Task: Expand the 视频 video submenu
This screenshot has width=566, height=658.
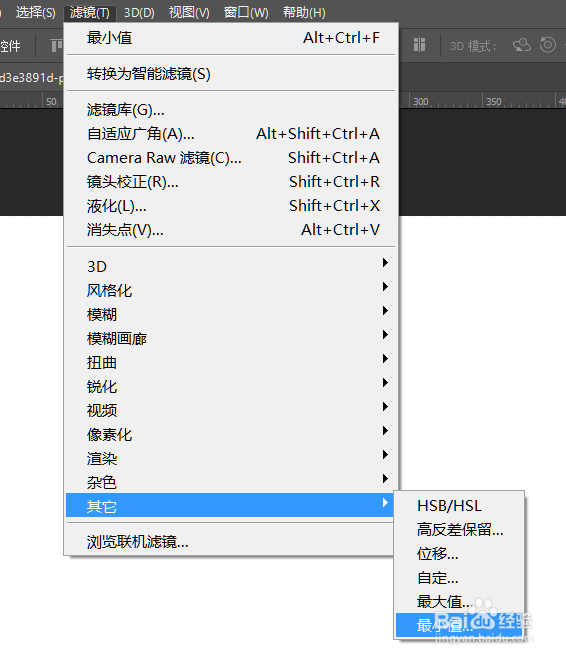Action: click(231, 410)
